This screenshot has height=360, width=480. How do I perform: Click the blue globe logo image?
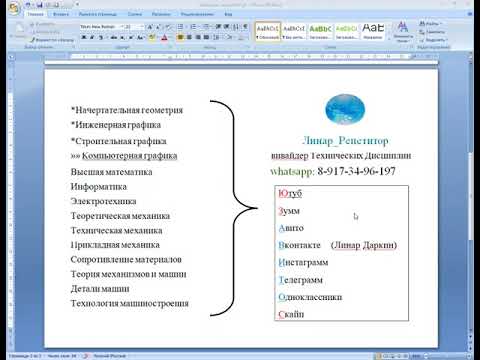click(x=345, y=109)
